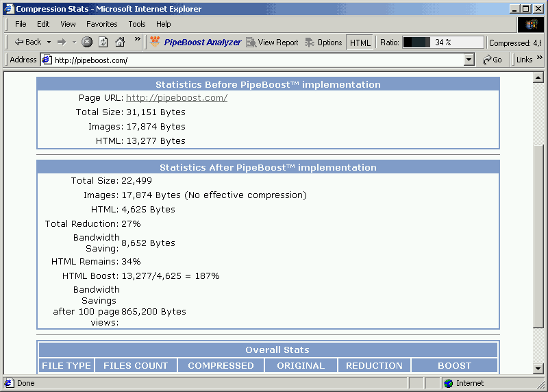Open View Report in PipeBoost toolbar
This screenshot has width=548, height=392.
(272, 42)
